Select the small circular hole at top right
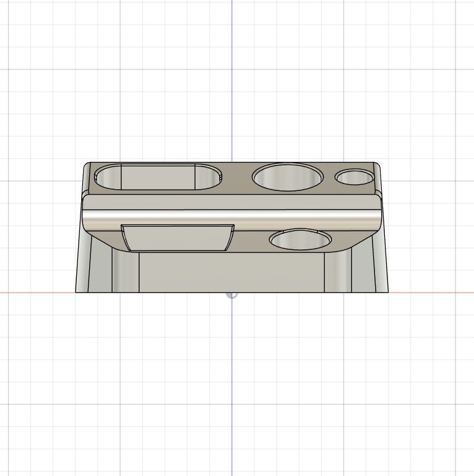This screenshot has width=474, height=476. point(355,178)
